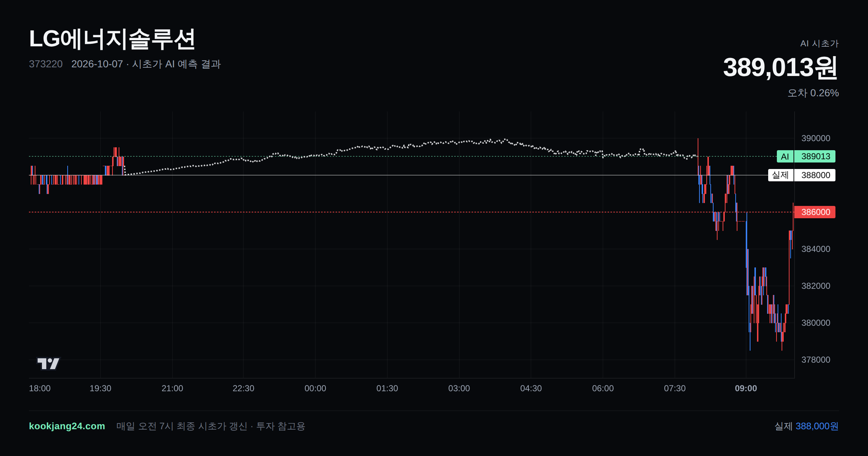Click the 22:30 time axis label
The height and width of the screenshot is (456, 868).
coord(243,388)
